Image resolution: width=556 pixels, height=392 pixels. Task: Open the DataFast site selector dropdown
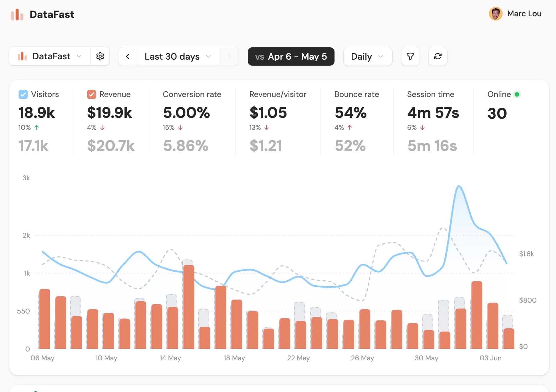pyautogui.click(x=50, y=56)
